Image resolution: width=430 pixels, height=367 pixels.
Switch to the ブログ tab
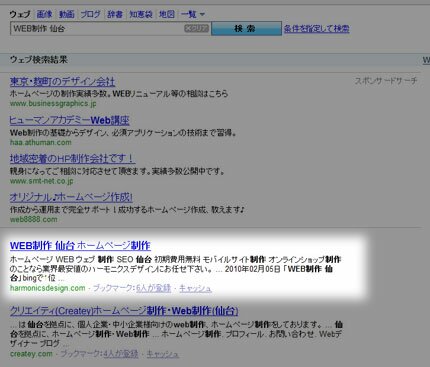click(x=91, y=14)
